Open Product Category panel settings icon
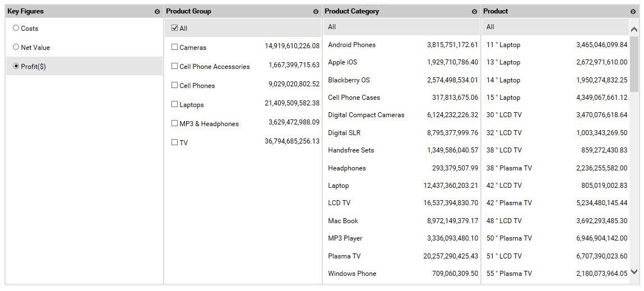The height and width of the screenshot is (291, 644). coord(474,12)
